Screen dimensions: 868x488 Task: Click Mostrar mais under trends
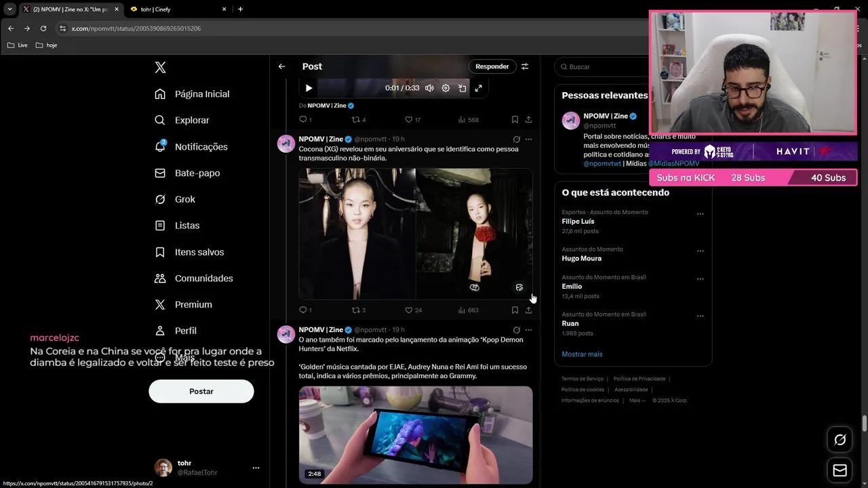click(582, 354)
